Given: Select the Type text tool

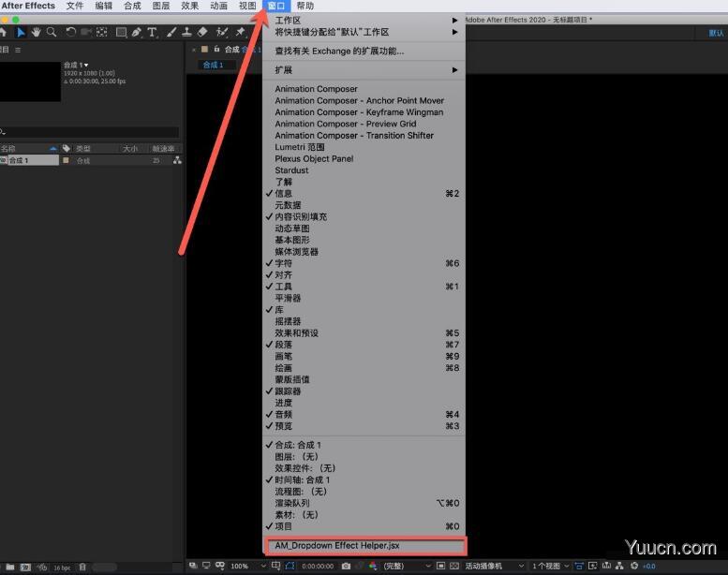Looking at the screenshot, I should pyautogui.click(x=152, y=33).
